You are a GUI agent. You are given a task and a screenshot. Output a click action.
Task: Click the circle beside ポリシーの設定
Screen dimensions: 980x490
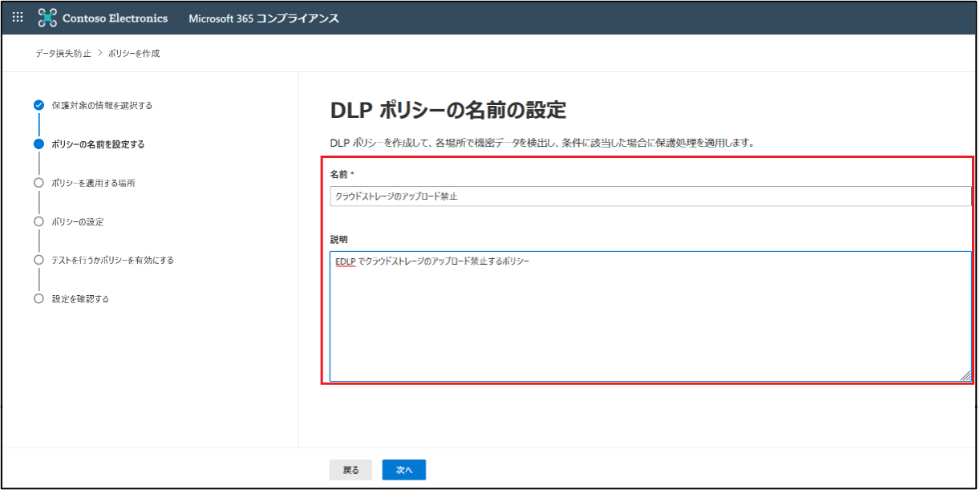38,221
